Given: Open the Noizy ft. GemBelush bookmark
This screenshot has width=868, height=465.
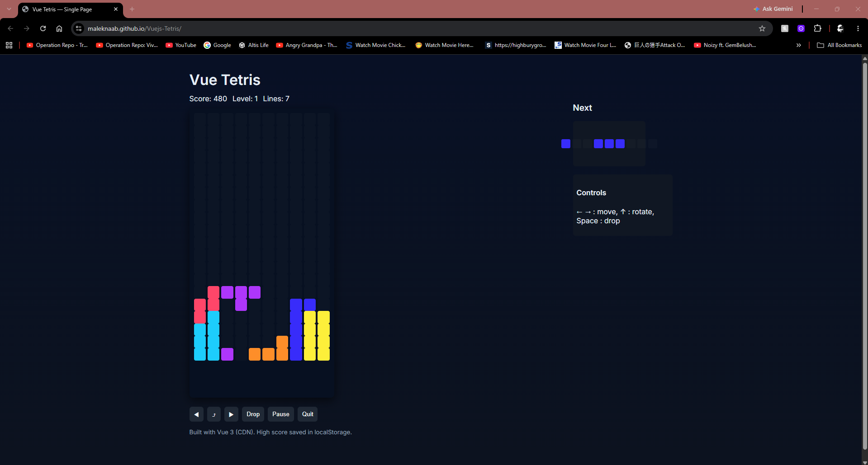Looking at the screenshot, I should 725,45.
